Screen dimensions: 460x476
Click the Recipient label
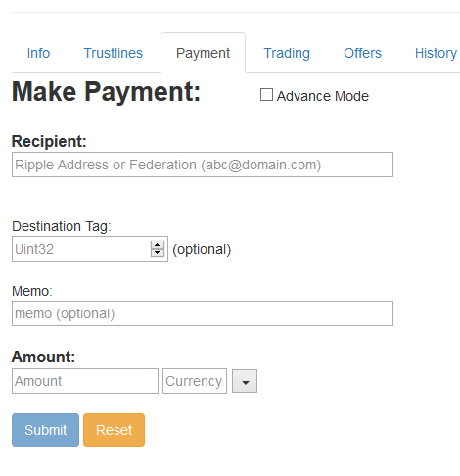[x=49, y=141]
